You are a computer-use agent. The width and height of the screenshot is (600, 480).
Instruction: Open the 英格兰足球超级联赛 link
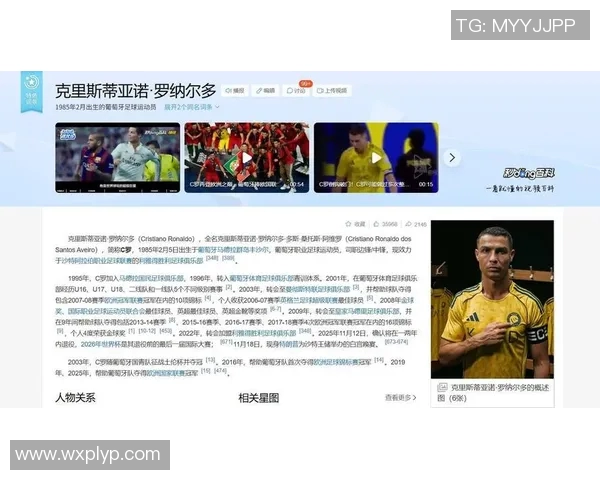pos(309,300)
